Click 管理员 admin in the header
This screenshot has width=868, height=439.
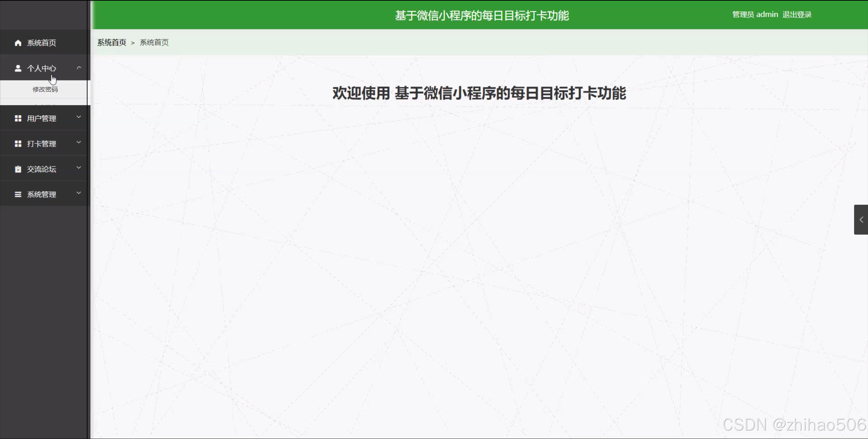(x=755, y=15)
